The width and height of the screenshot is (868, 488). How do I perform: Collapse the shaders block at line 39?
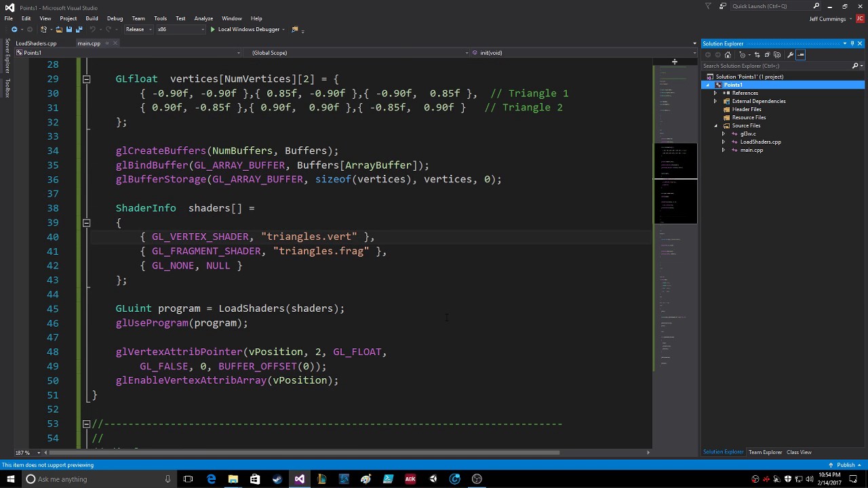[x=86, y=222]
